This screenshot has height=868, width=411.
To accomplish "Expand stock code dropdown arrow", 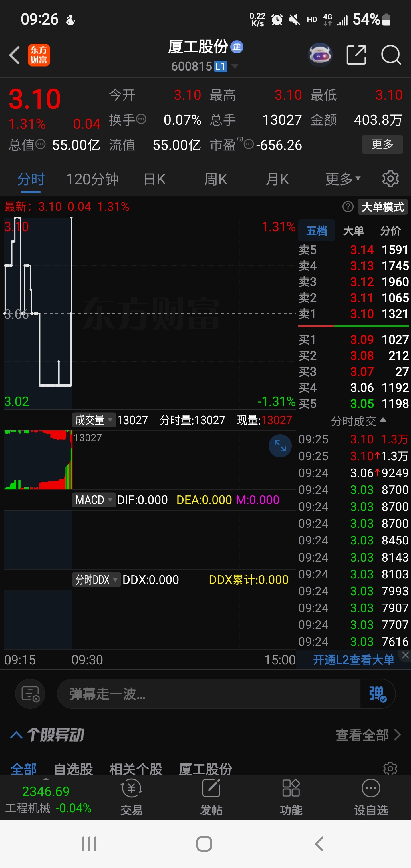I will [x=235, y=66].
